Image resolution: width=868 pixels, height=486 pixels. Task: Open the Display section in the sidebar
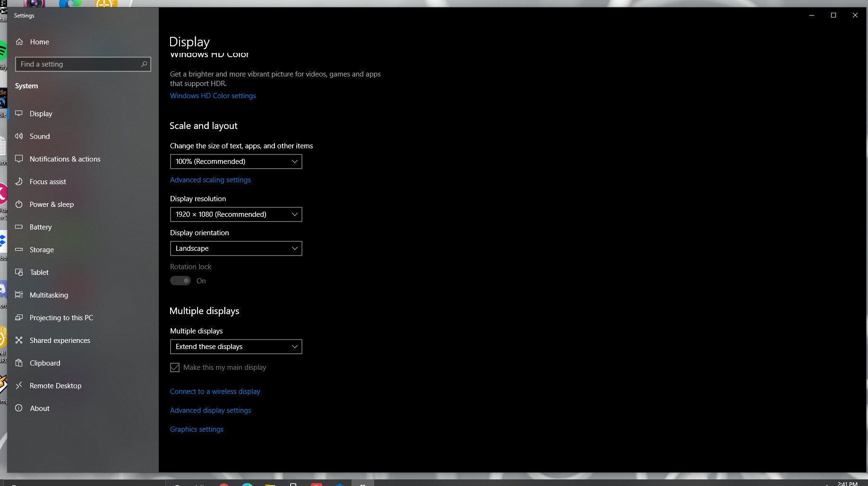click(41, 113)
